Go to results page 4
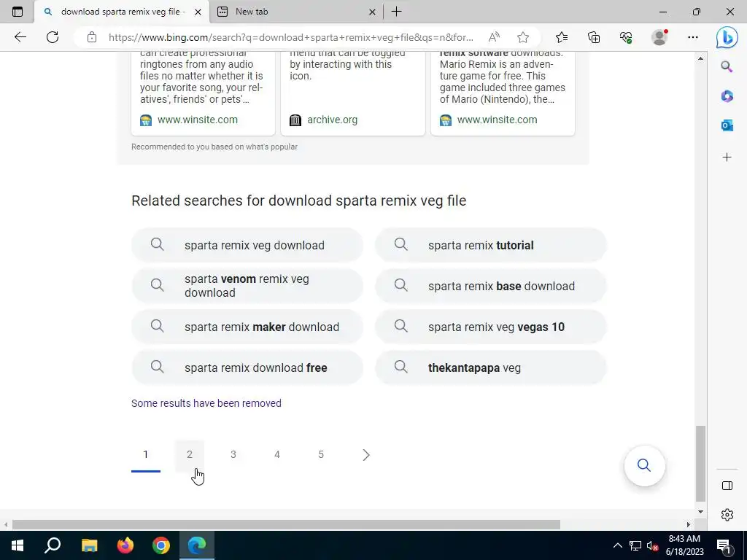This screenshot has height=560, width=747. (276, 455)
